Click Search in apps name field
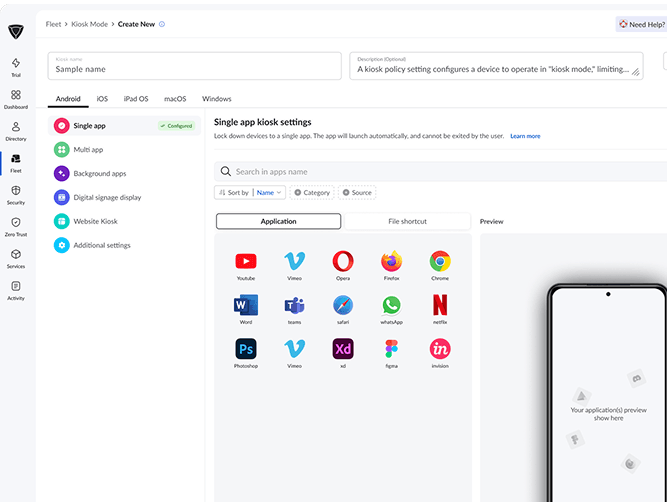Image resolution: width=667 pixels, height=502 pixels. 440,172
